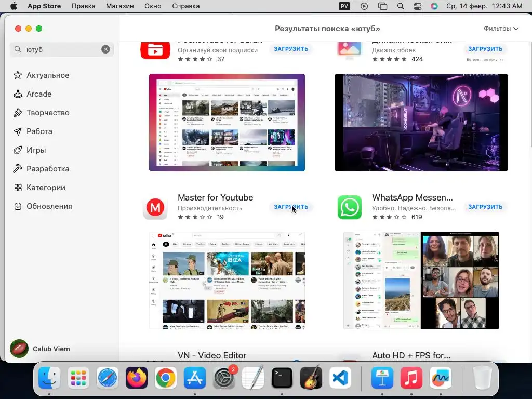Launch Google Chrome from the Dock
This screenshot has width=532, height=399.
point(166,378)
